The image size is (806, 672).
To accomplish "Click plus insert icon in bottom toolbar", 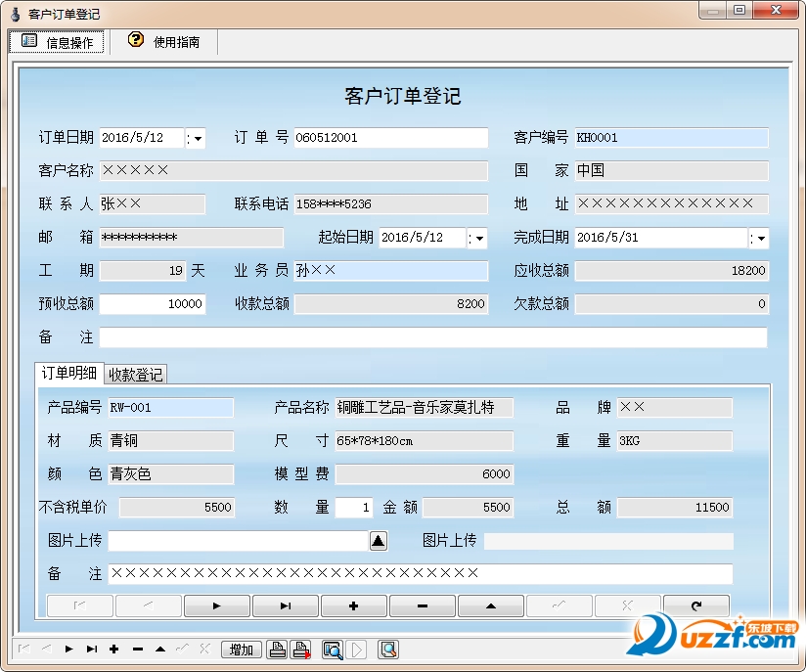I will (x=114, y=649).
